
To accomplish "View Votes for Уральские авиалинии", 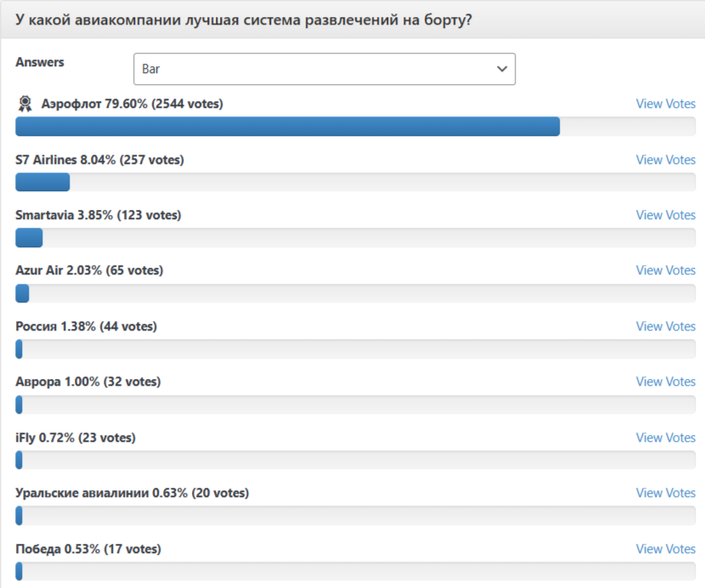I will (665, 493).
